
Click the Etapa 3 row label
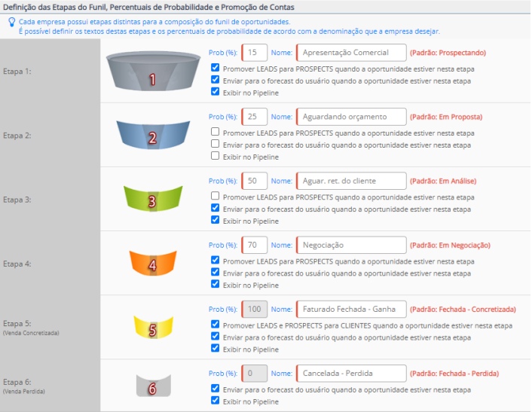[17, 200]
